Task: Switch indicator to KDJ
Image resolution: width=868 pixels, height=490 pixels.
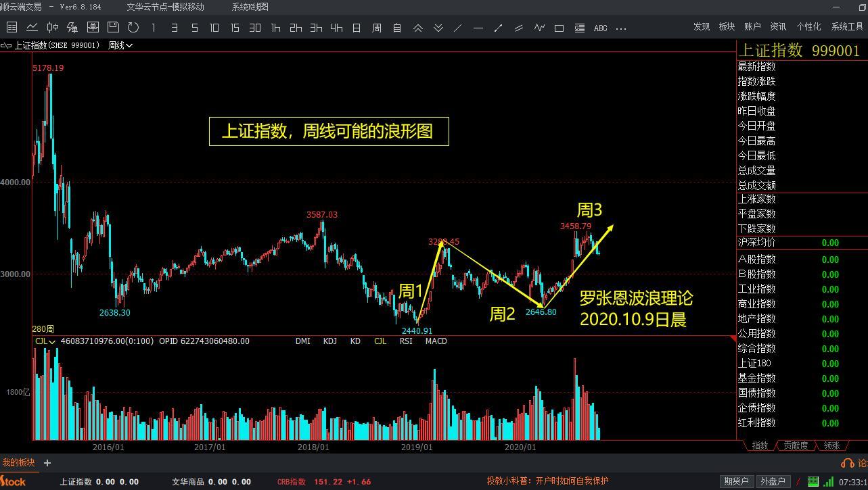Action: [x=330, y=341]
